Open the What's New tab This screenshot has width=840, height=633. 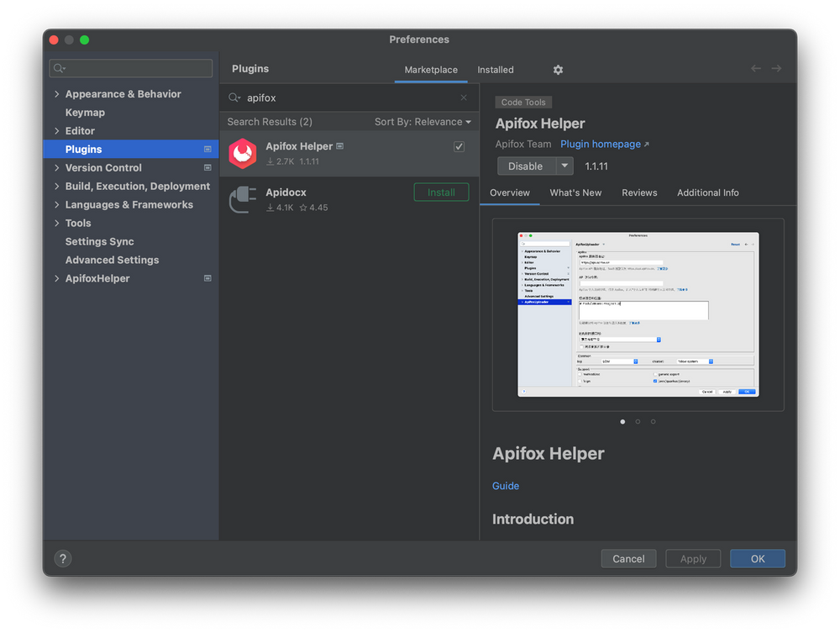(x=575, y=193)
